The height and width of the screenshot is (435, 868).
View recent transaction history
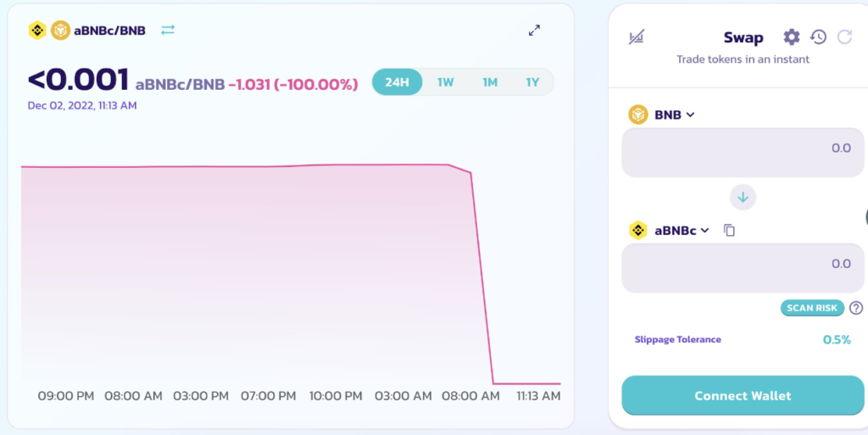818,36
